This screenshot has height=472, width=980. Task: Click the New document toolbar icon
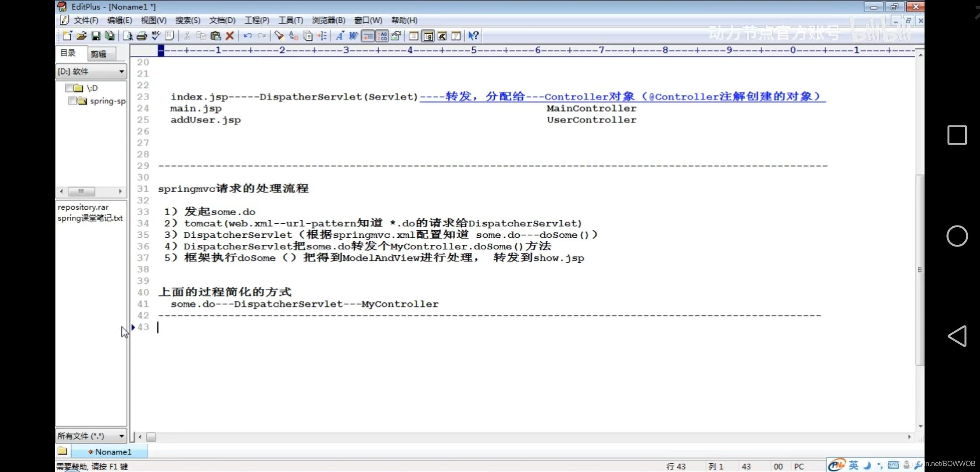[67, 36]
